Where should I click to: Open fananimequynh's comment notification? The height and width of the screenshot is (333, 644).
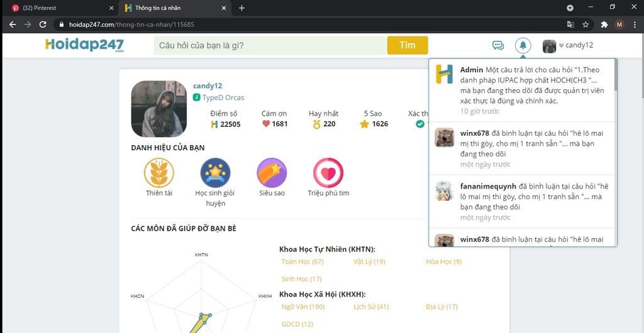[521, 201]
